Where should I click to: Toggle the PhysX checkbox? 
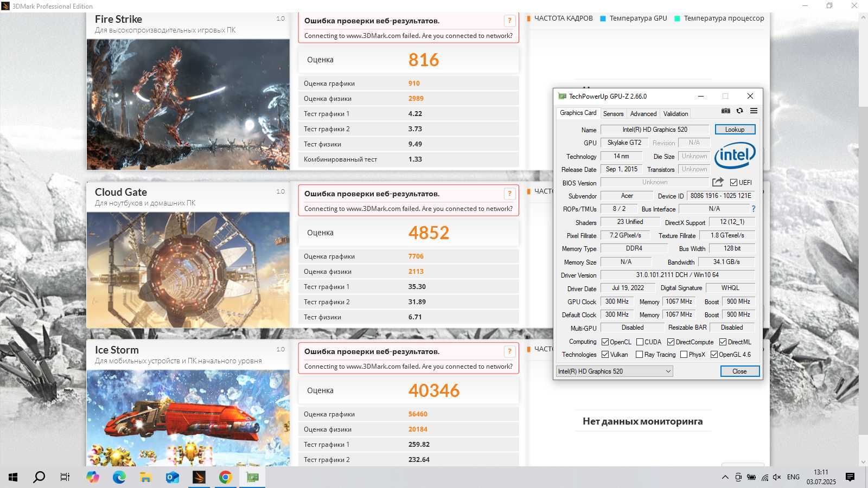pos(684,355)
